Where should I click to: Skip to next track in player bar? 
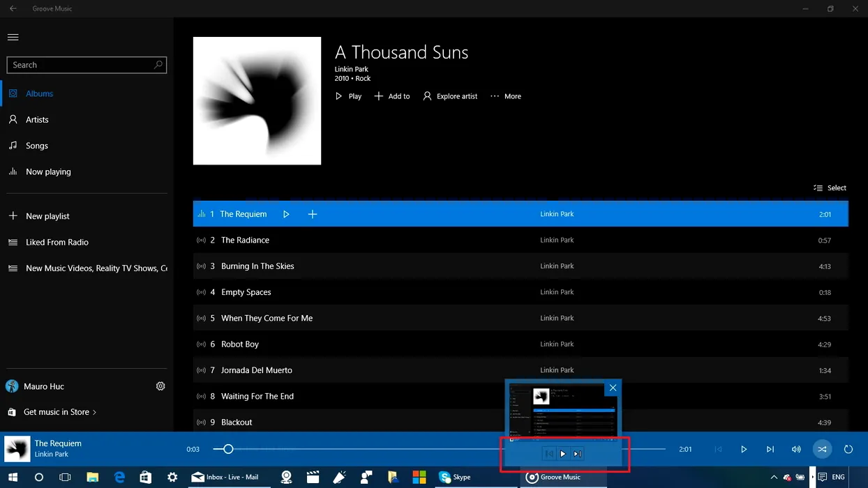point(770,450)
